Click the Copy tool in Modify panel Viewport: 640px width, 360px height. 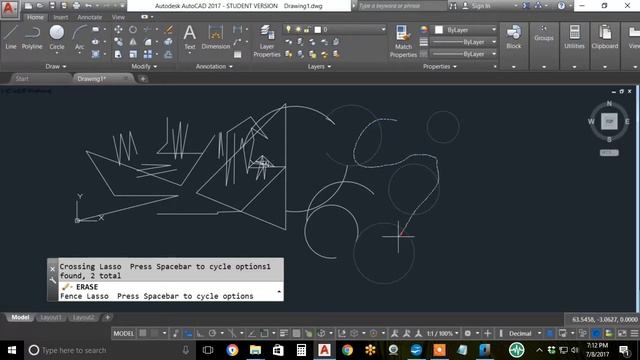coord(118,42)
